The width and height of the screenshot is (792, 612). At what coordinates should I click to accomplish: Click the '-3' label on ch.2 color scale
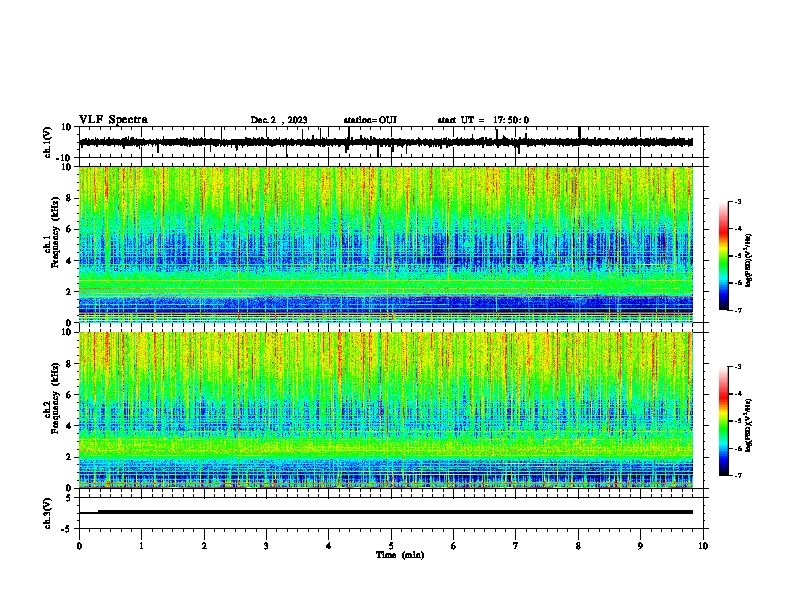pyautogui.click(x=737, y=367)
